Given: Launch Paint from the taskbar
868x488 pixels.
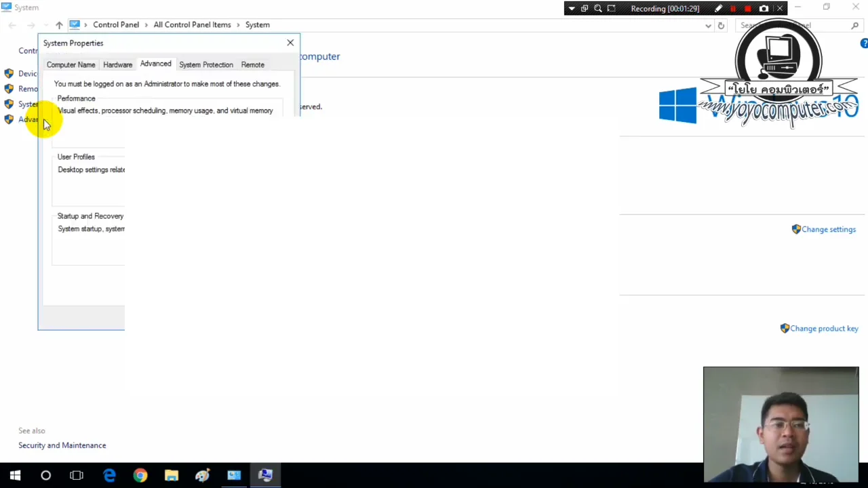Looking at the screenshot, I should pyautogui.click(x=202, y=475).
